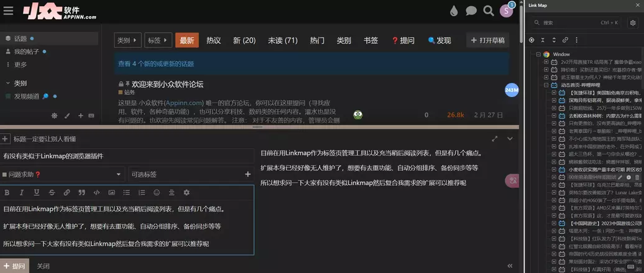Screen dimensions: 644x273
Task: Open the forum search magnifier icon
Action: tap(489, 11)
